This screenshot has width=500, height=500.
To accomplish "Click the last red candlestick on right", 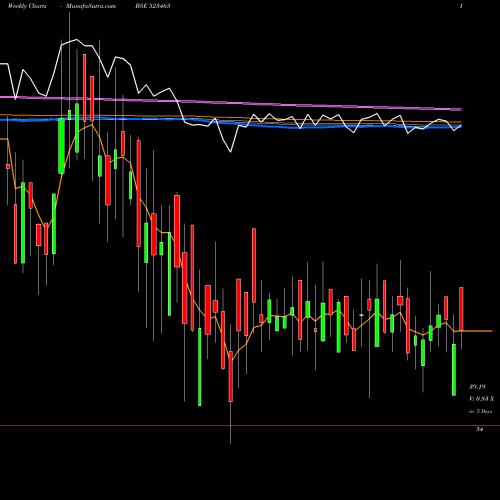I will [461, 309].
